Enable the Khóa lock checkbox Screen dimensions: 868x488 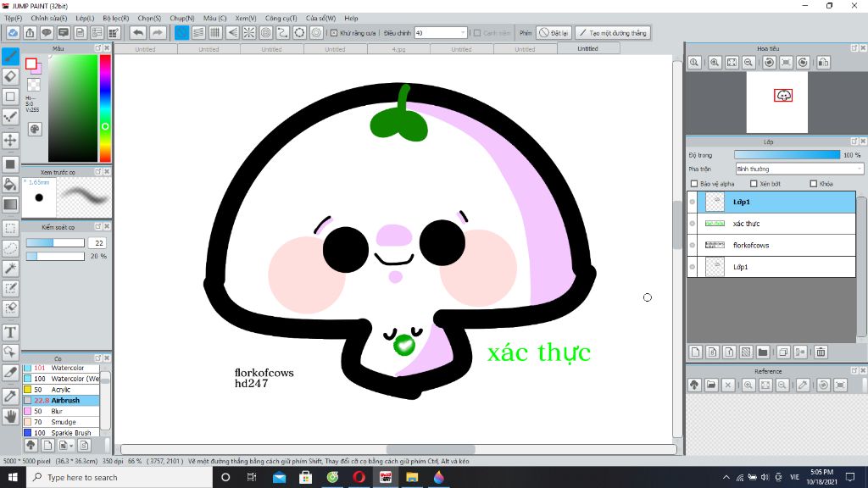pos(813,184)
